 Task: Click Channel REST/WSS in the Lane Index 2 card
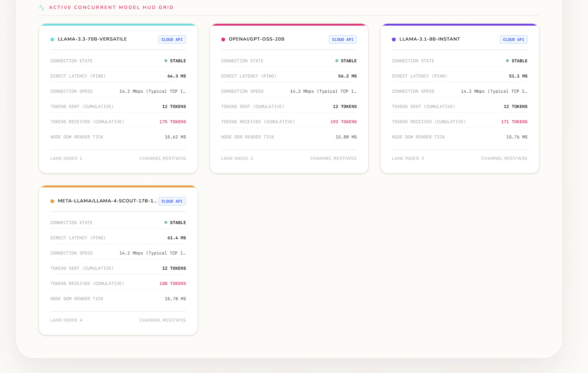point(333,159)
